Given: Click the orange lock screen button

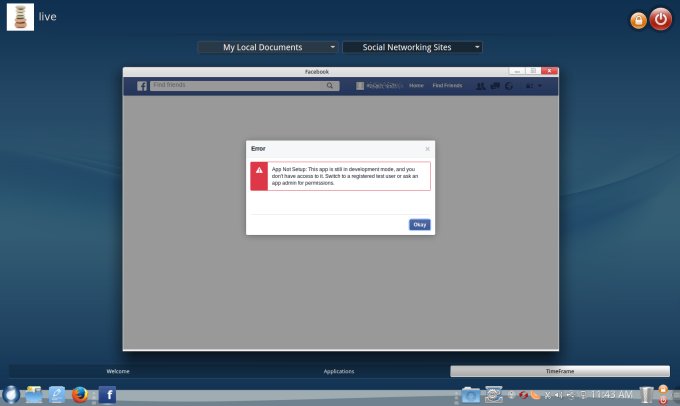Looking at the screenshot, I should tap(638, 20).
